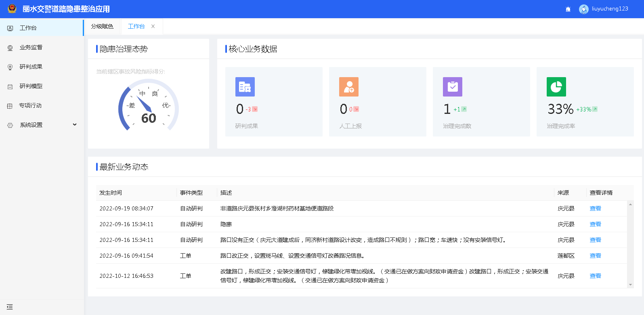This screenshot has width=644, height=315.
Task: Open 业务监督 in the sidebar
Action: (42, 47)
